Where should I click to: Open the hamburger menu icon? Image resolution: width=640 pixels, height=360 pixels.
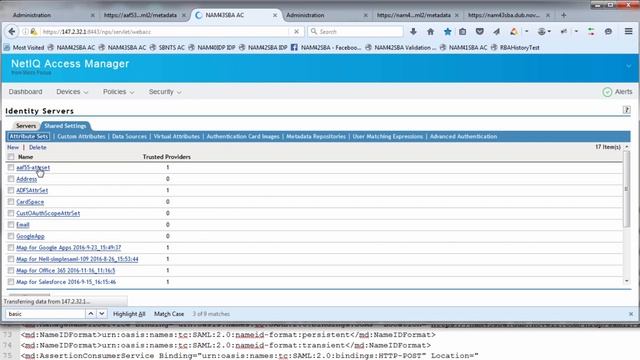coord(628,31)
